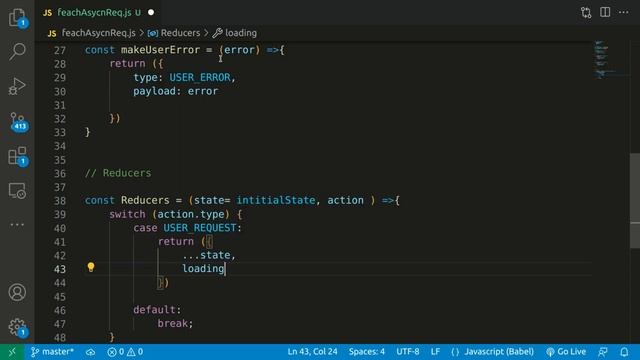Click the Open Changes compare icon
The width and height of the screenshot is (640, 360).
pyautogui.click(x=586, y=13)
